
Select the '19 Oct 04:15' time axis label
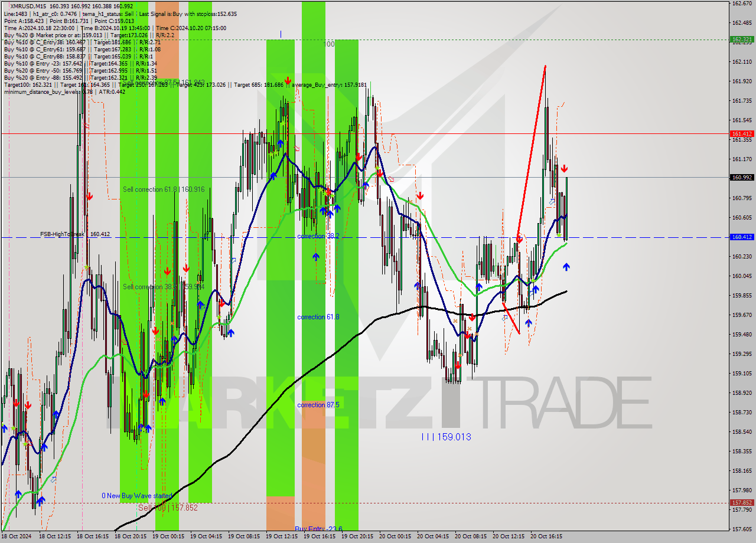[206, 537]
